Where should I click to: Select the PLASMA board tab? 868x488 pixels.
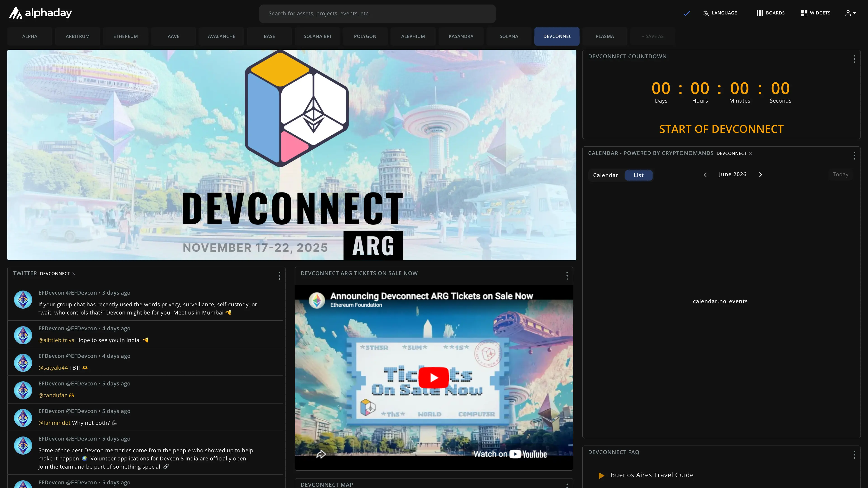(604, 36)
